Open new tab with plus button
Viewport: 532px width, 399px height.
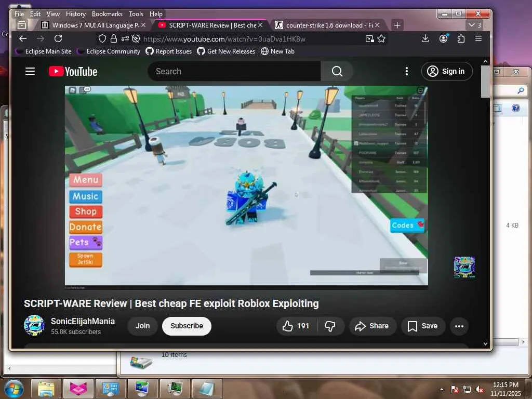(x=397, y=25)
